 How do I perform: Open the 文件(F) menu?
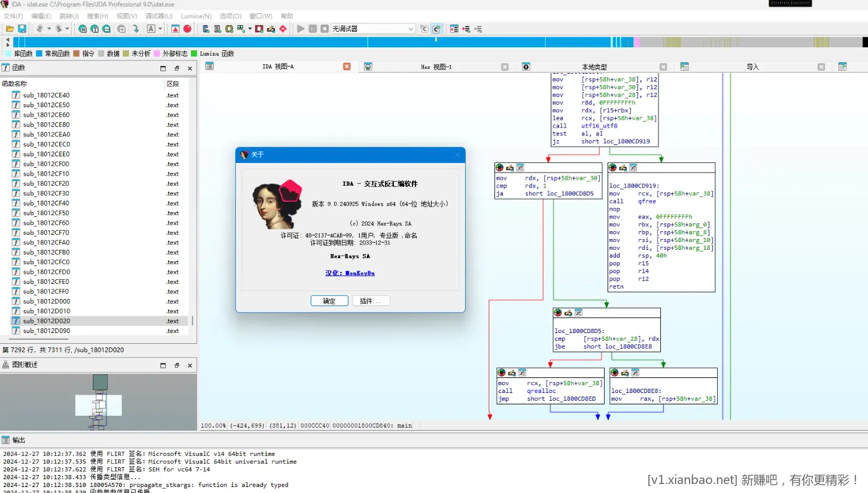(14, 16)
